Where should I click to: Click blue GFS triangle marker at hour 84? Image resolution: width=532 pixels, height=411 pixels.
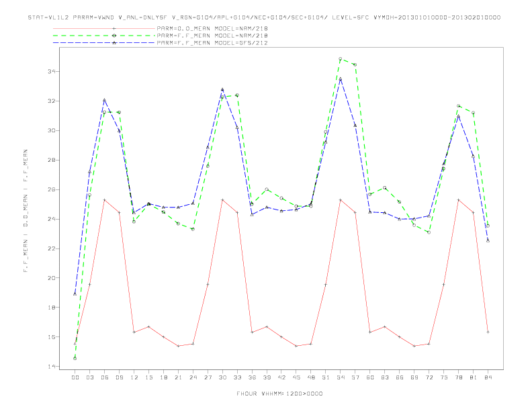pyautogui.click(x=488, y=240)
